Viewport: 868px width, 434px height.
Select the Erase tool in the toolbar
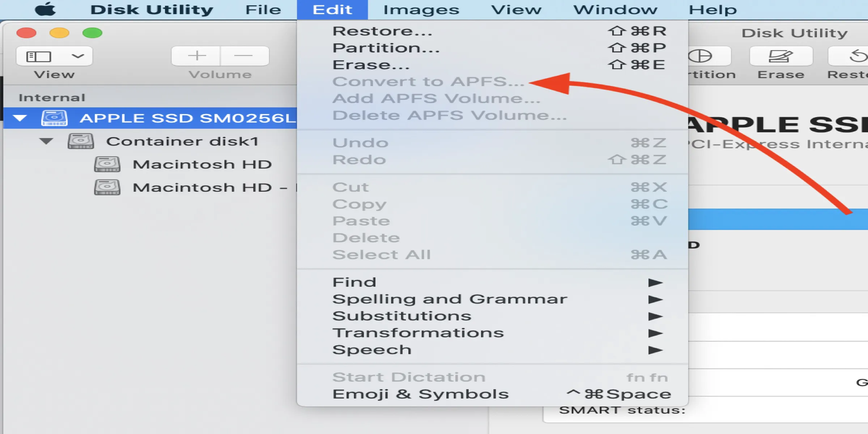[x=781, y=56]
